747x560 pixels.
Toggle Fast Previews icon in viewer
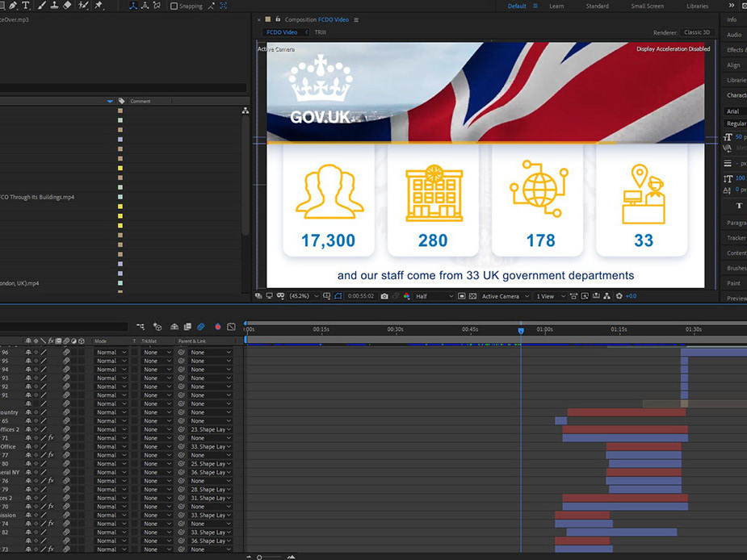click(x=585, y=296)
